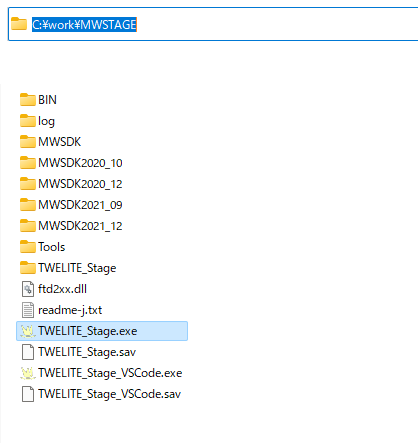Click the ftd2xx.dll file icon

pyautogui.click(x=28, y=289)
